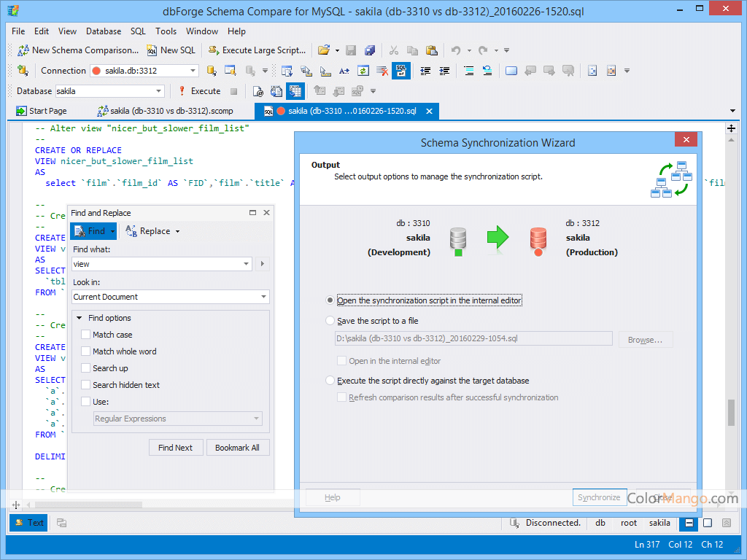Click the Execute red exclamation button
This screenshot has width=747, height=560.
coord(200,91)
